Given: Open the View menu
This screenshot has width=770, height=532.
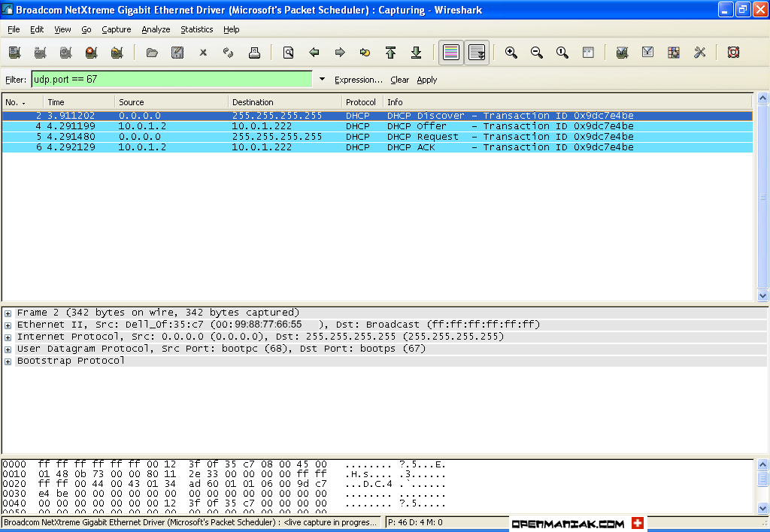Looking at the screenshot, I should click(x=62, y=29).
